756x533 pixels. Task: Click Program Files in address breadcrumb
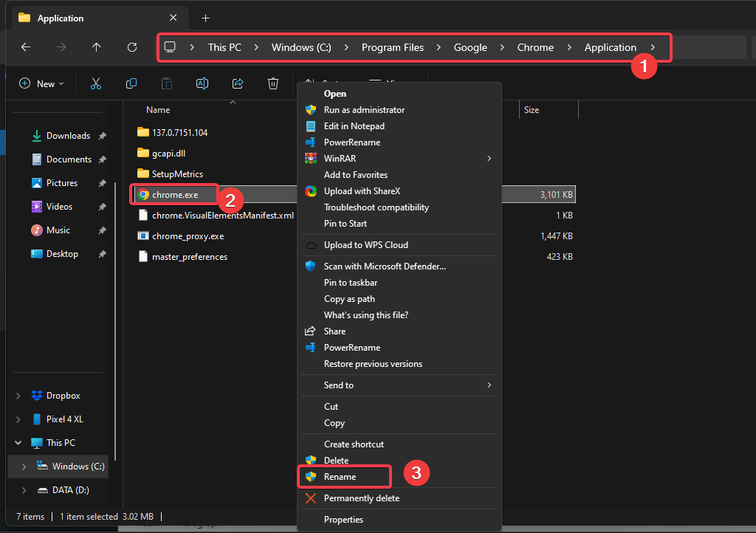pos(393,47)
